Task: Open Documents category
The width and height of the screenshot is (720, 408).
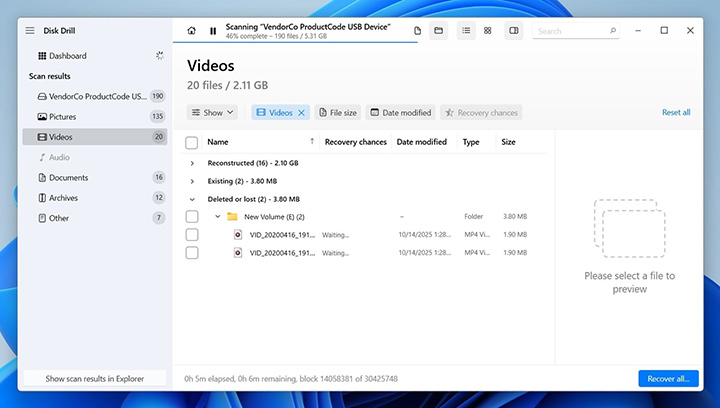Action: click(95, 177)
